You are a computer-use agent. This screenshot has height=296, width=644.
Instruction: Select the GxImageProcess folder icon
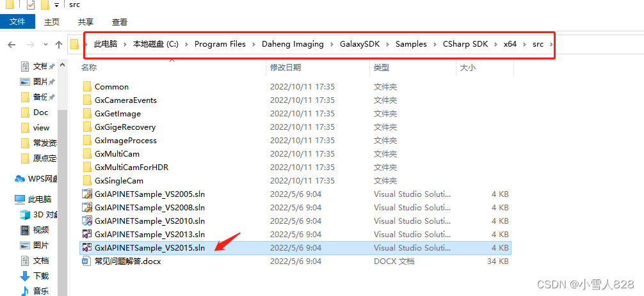click(87, 140)
